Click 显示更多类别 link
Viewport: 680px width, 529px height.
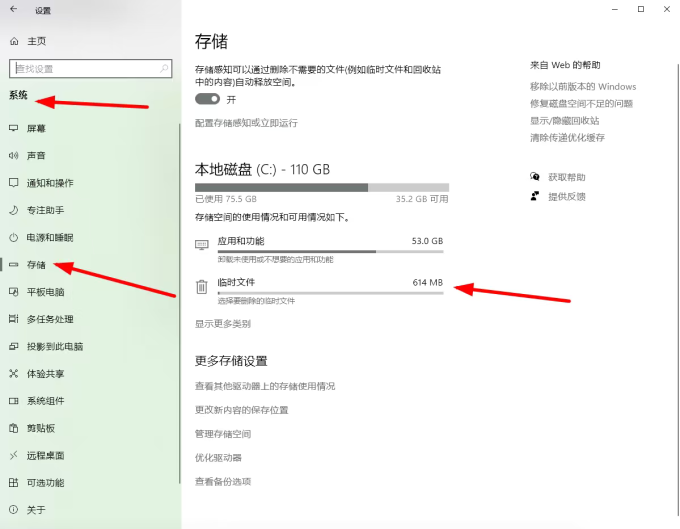coord(222,323)
